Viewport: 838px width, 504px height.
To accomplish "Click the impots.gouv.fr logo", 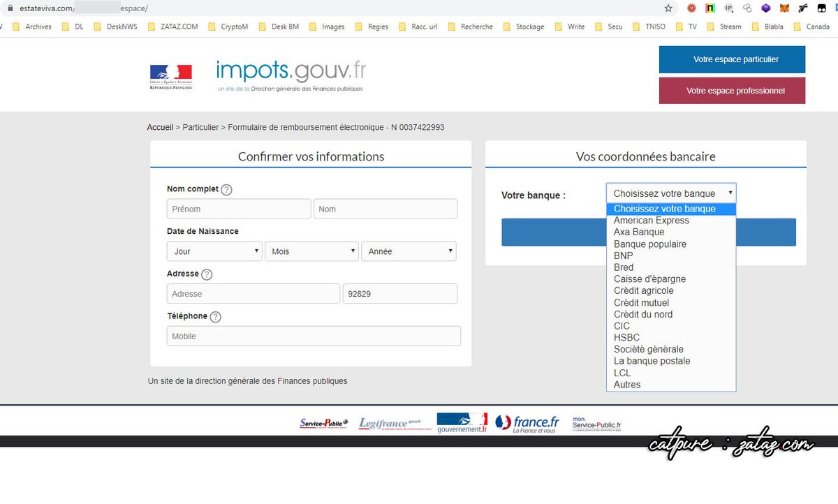I will click(x=291, y=75).
